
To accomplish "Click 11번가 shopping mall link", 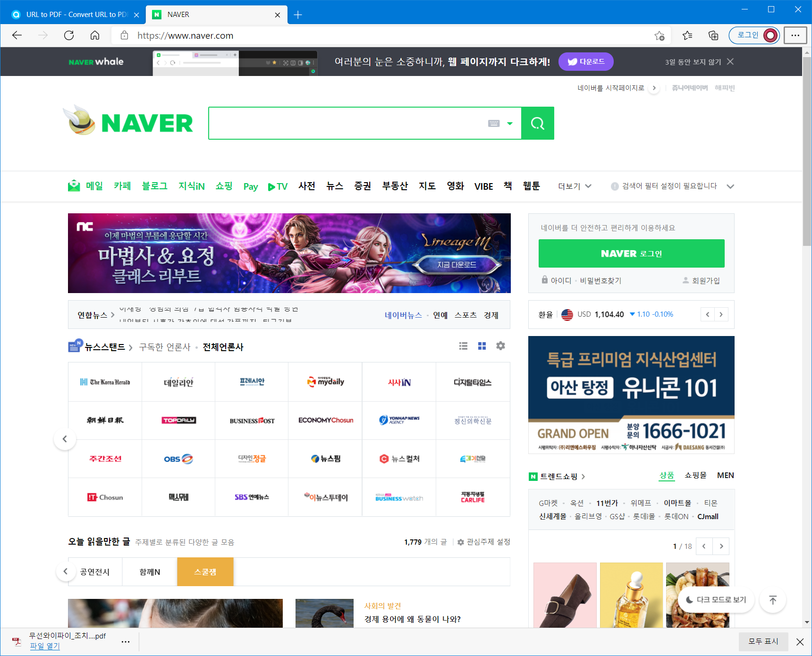I will pyautogui.click(x=607, y=503).
